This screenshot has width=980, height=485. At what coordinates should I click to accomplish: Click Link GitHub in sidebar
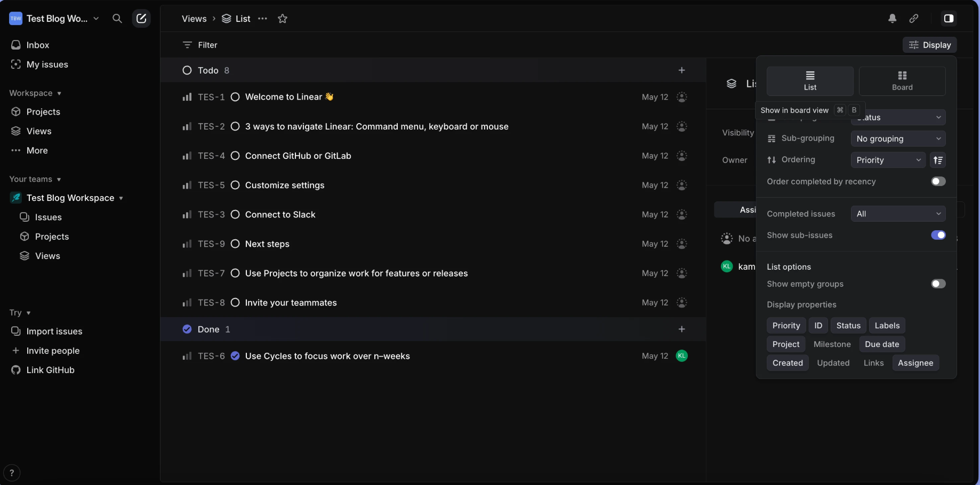(x=50, y=370)
